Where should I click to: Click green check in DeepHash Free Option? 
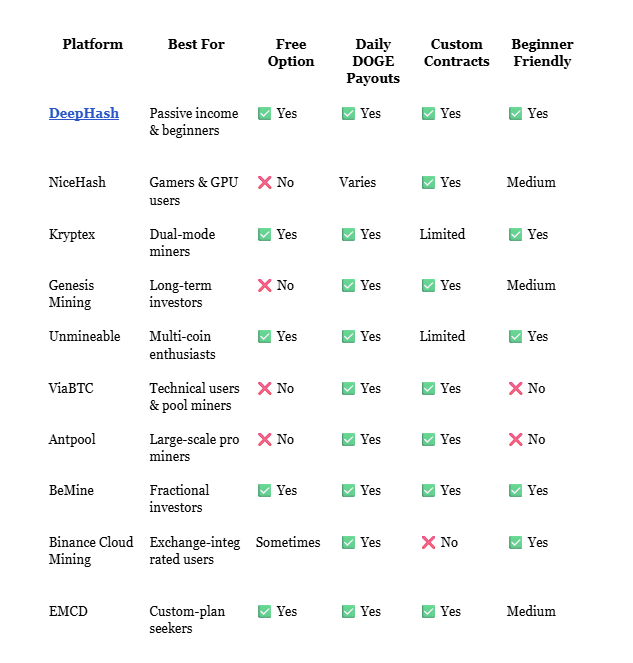pyautogui.click(x=265, y=114)
